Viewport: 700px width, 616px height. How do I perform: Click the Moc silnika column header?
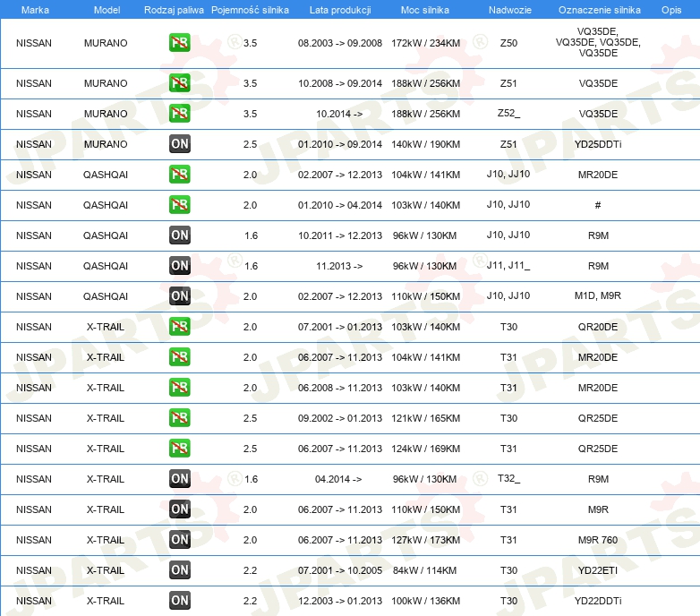[x=425, y=9]
